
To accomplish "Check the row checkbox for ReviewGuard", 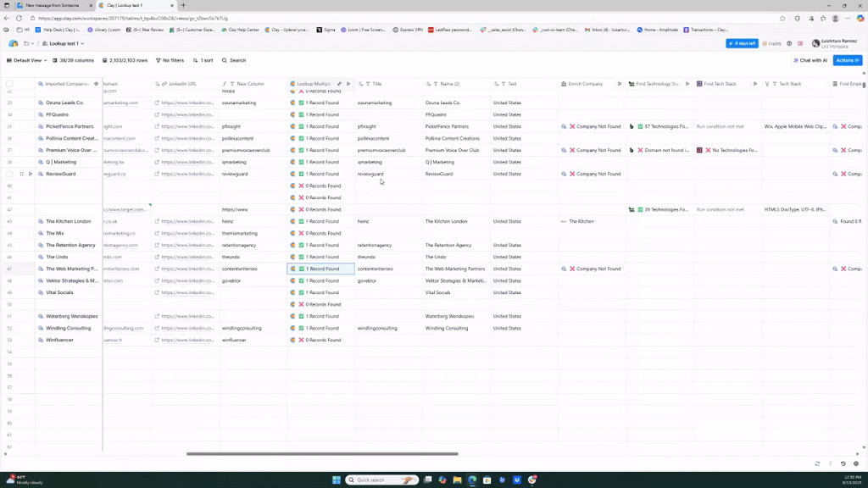I will 9,174.
